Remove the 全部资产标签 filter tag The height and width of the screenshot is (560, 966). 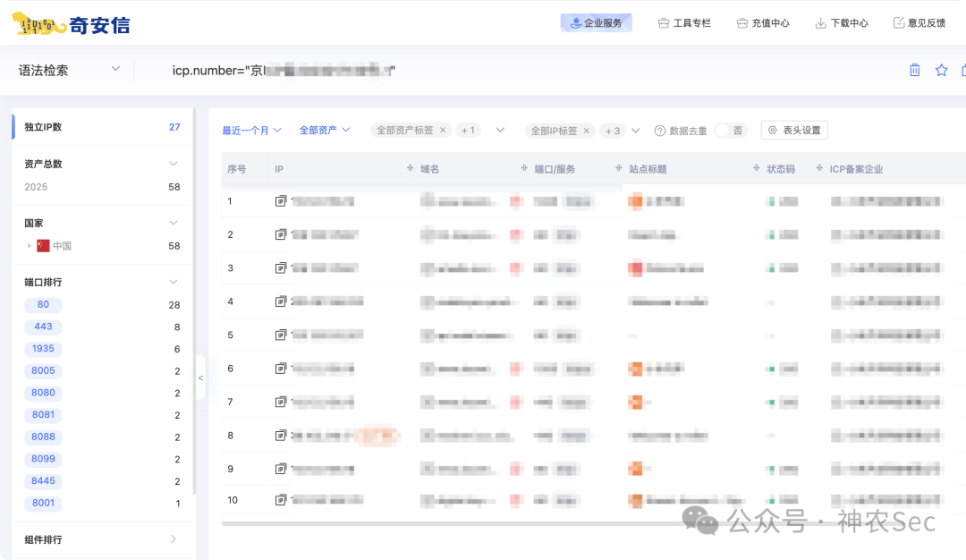[444, 130]
